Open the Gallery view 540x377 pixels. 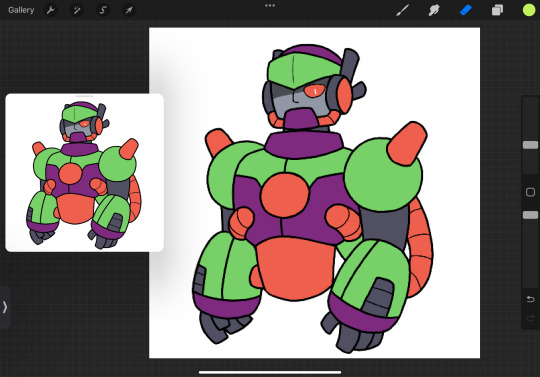coord(21,10)
